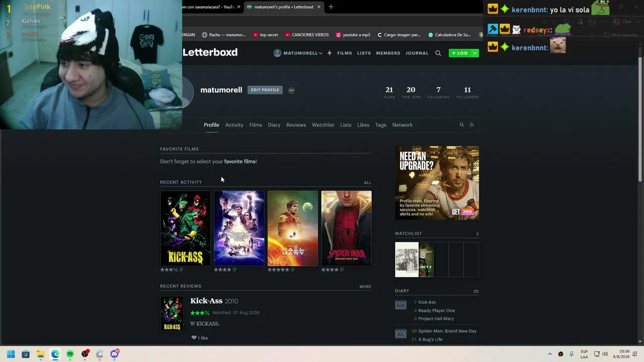
Task: Open the Activity lightning bolt icon
Action: pos(330,53)
